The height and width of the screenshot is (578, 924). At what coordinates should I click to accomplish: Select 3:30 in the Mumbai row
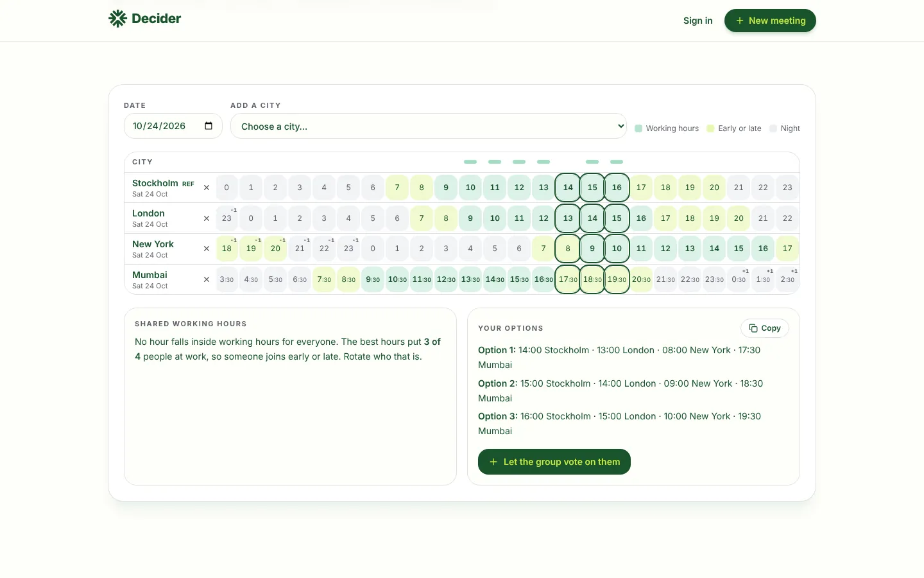[227, 279]
